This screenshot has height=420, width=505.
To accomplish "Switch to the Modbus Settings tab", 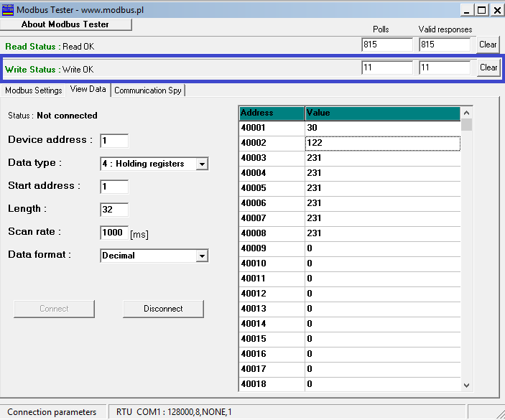I will pyautogui.click(x=34, y=90).
